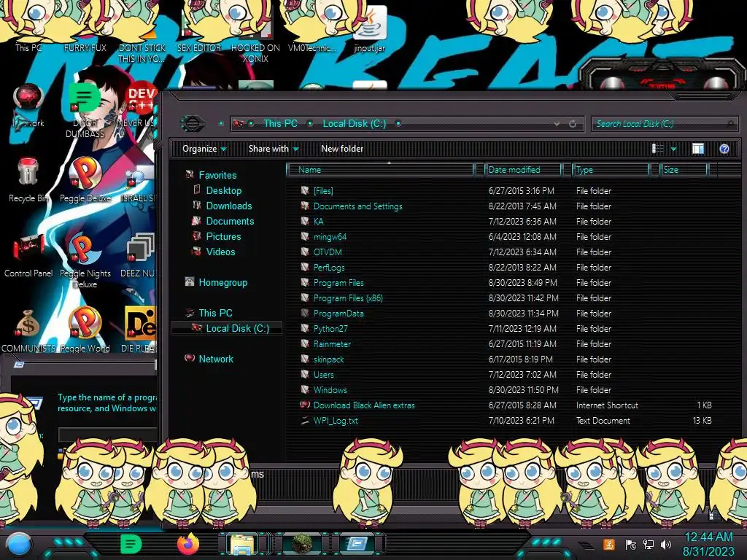Screen dimensions: 747x560
Task: Click the volume speaker tray icon
Action: [x=665, y=544]
